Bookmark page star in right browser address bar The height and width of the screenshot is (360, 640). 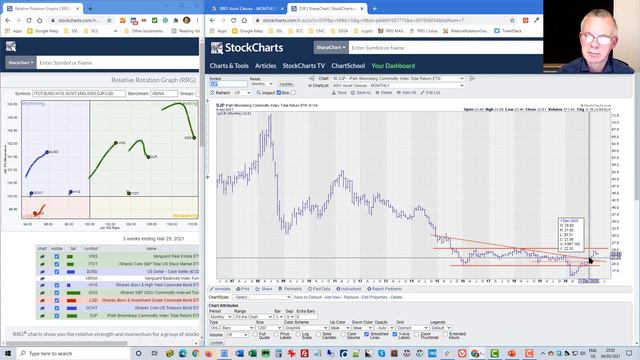pos(512,20)
